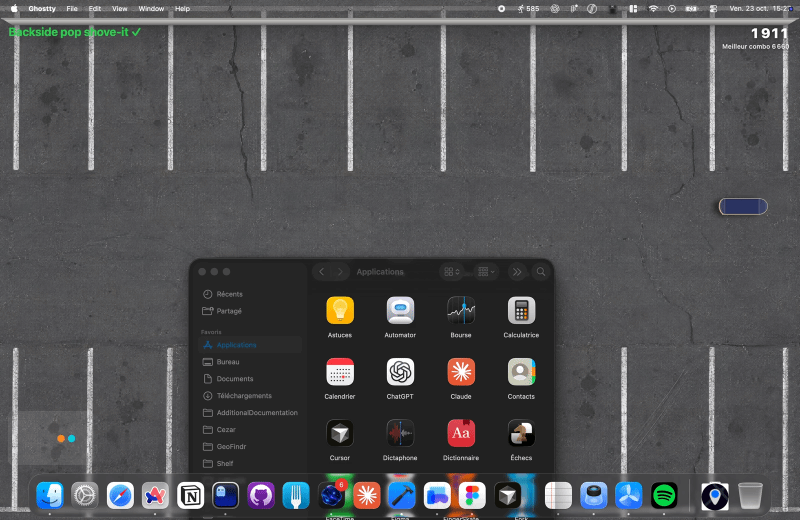Go forward in Finder window
Viewport: 800px width, 520px height.
(x=340, y=271)
